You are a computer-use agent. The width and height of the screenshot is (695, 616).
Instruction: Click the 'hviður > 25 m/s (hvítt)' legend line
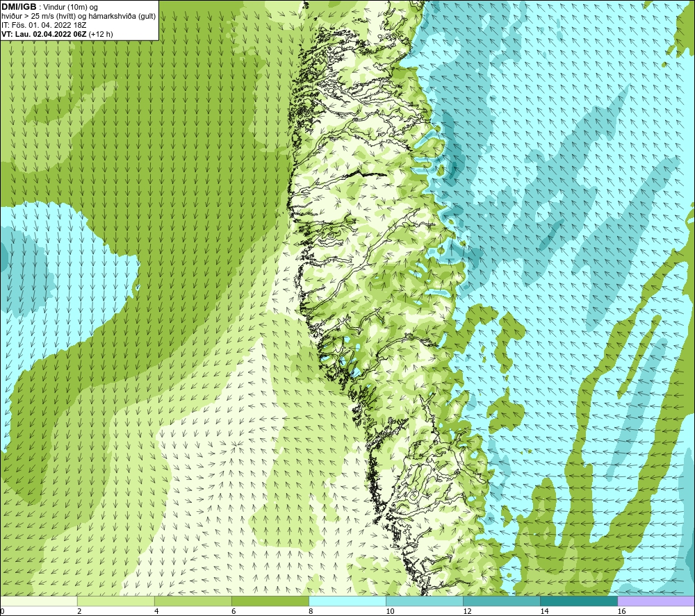pyautogui.click(x=79, y=17)
